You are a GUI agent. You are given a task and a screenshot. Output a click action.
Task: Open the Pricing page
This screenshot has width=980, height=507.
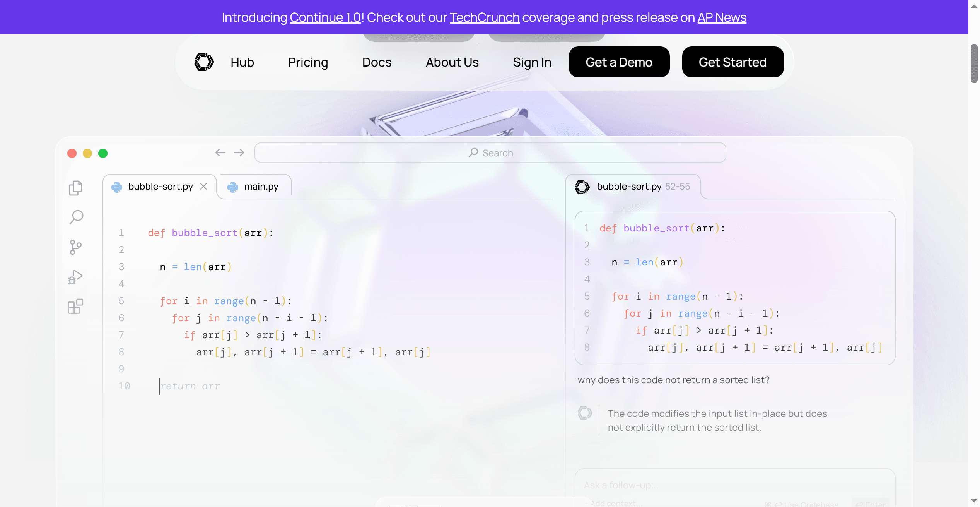coord(308,62)
